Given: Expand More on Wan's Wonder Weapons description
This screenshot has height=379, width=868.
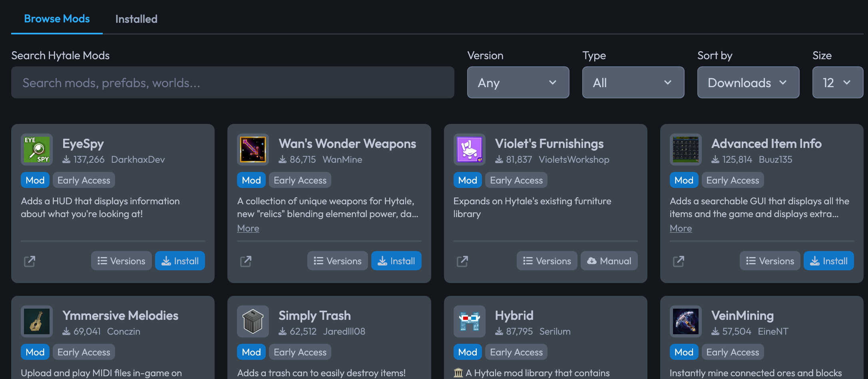Looking at the screenshot, I should pos(248,228).
